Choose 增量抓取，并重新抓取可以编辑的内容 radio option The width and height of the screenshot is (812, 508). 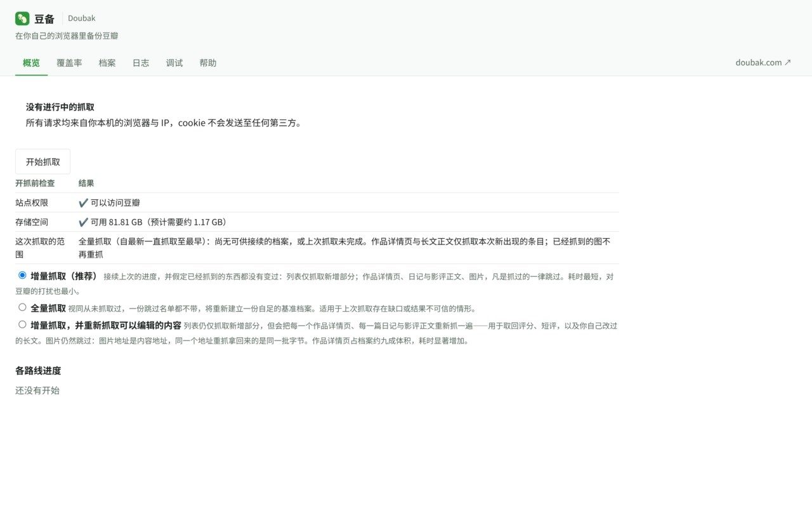click(x=22, y=324)
